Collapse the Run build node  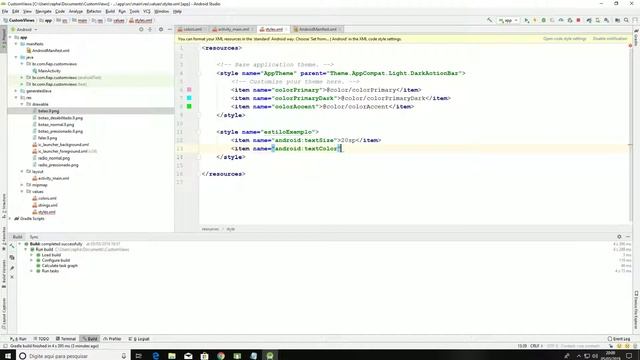coord(26,249)
